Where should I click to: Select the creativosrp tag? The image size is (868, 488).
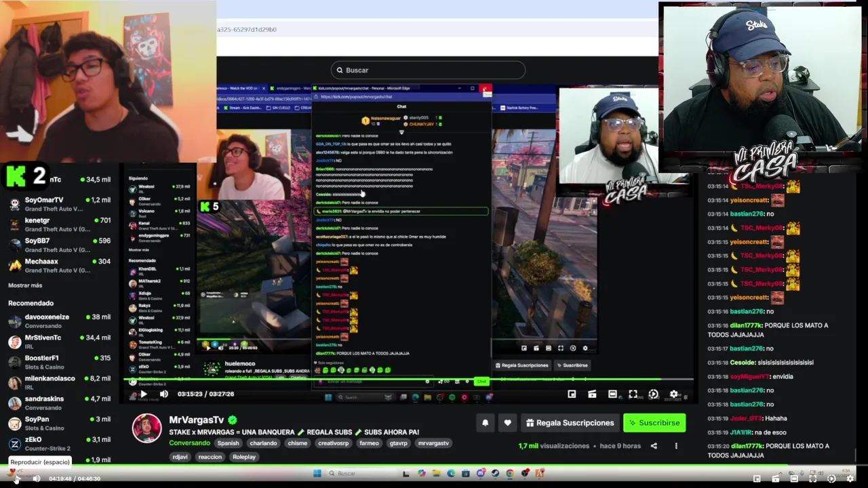pos(334,443)
